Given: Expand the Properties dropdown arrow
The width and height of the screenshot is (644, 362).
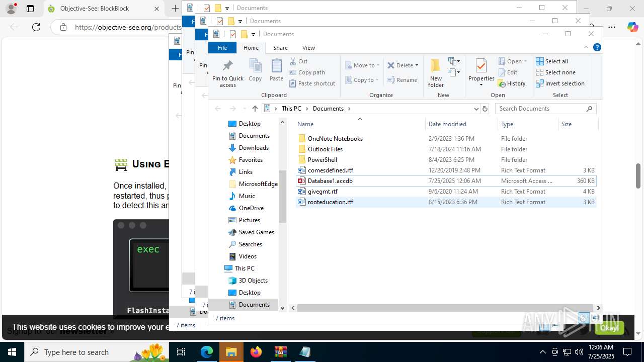Looking at the screenshot, I should point(481,84).
